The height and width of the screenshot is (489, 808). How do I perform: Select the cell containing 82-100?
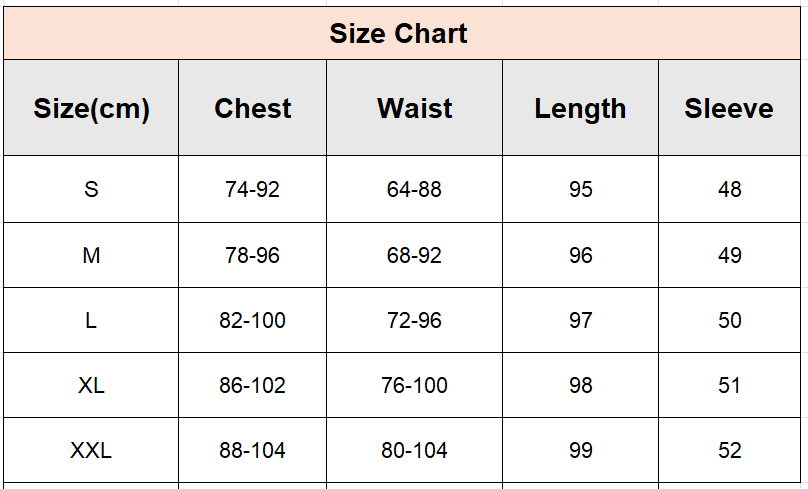click(252, 320)
